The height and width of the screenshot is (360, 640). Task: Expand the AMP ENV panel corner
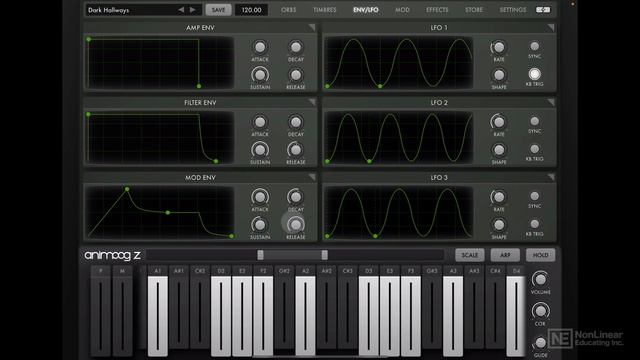click(312, 27)
